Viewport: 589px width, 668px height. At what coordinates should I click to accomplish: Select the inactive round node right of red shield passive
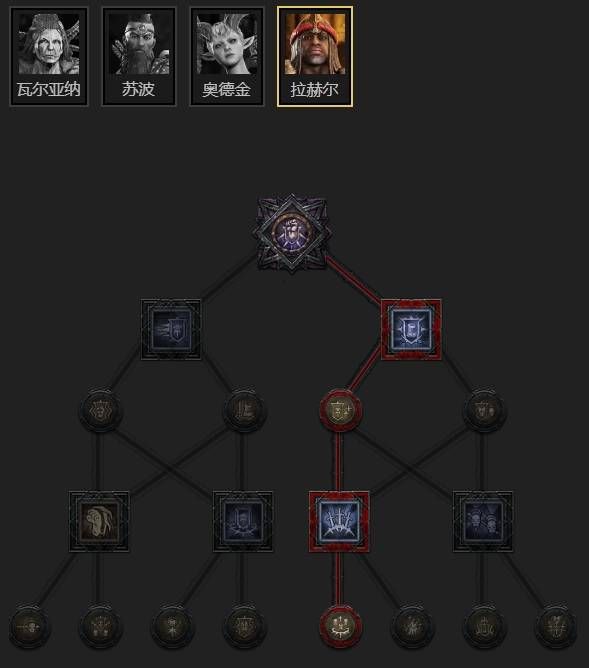[484, 411]
